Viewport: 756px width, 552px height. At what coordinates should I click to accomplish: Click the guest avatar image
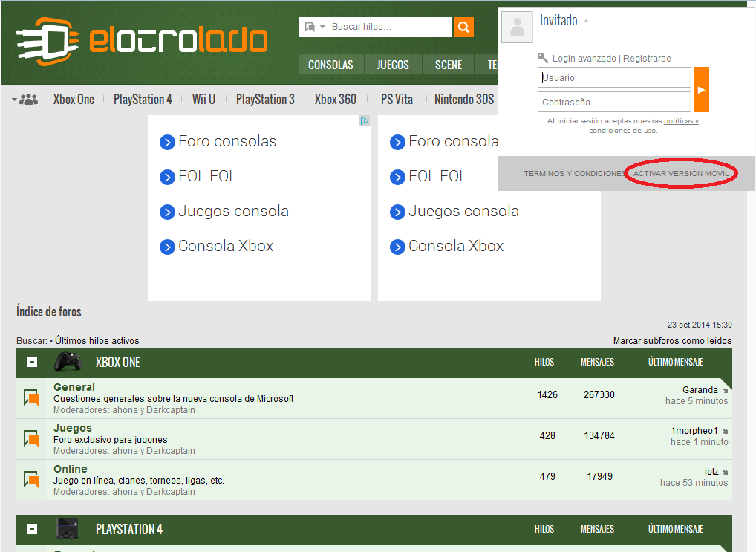(x=518, y=27)
